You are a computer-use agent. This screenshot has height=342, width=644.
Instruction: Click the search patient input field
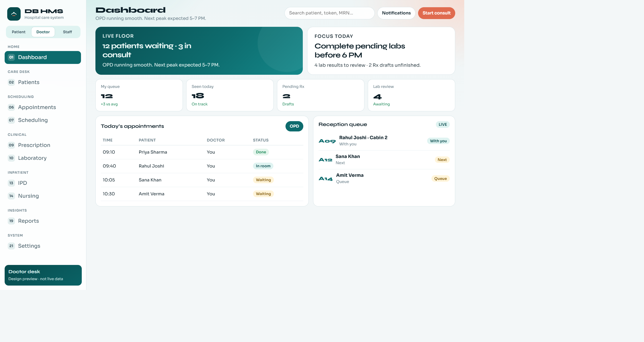329,13
